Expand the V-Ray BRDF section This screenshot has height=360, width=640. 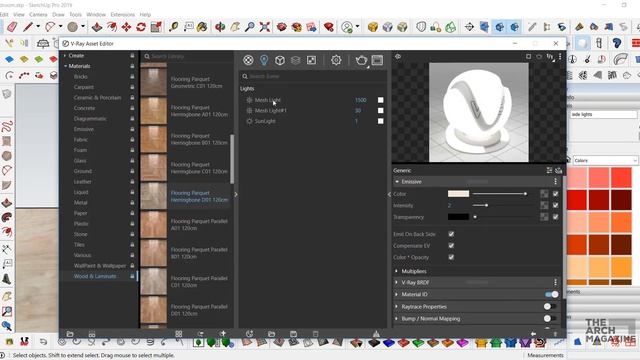(397, 282)
